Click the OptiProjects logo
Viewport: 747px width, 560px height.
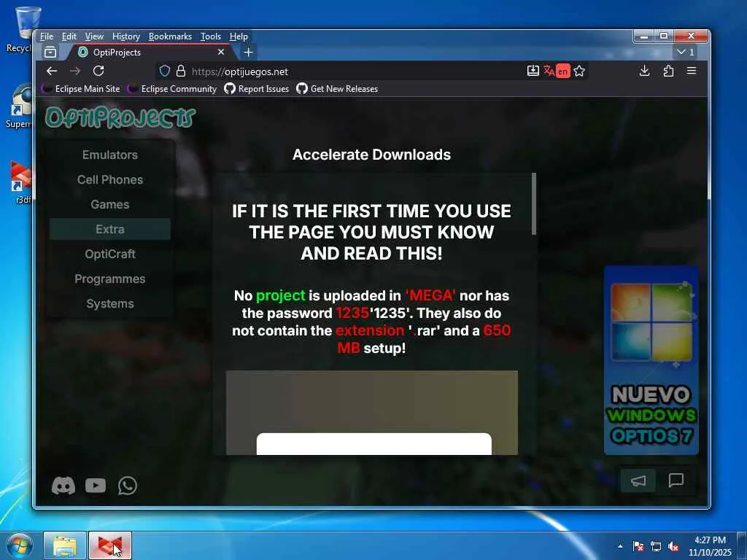120,117
